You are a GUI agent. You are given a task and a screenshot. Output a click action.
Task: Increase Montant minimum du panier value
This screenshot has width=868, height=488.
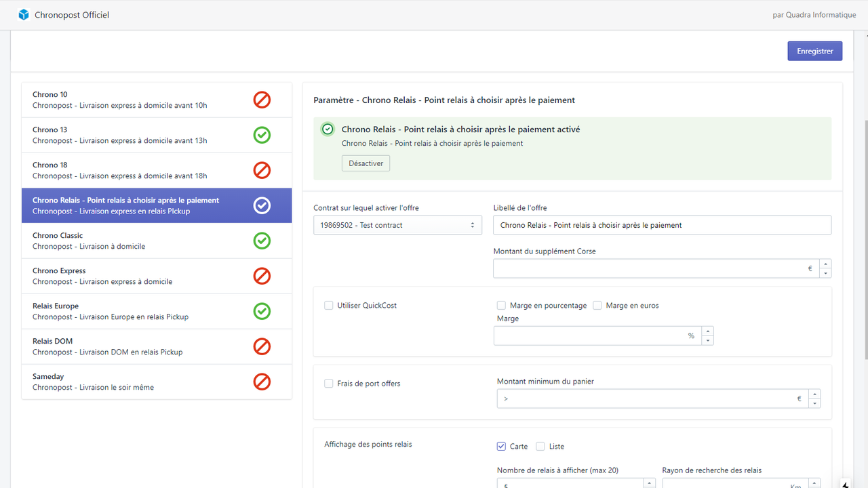[815, 394]
